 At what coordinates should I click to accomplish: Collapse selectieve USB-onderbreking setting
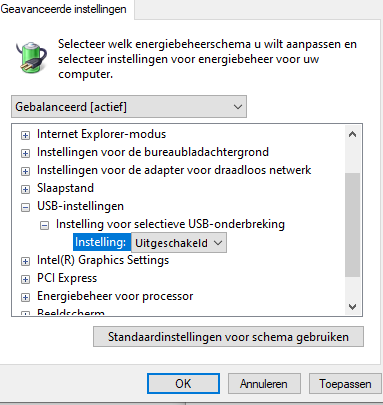click(x=44, y=226)
